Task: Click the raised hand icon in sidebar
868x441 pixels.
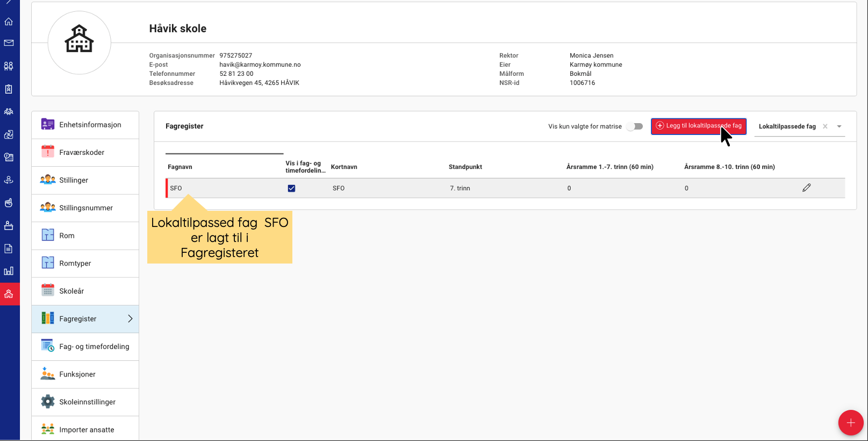Action: click(x=9, y=203)
